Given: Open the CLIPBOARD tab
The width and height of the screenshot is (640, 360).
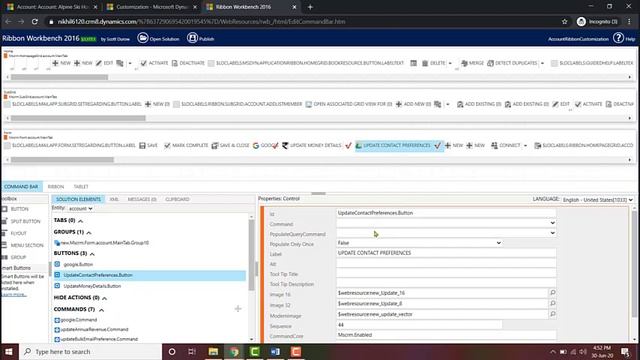Looking at the screenshot, I should [177, 199].
